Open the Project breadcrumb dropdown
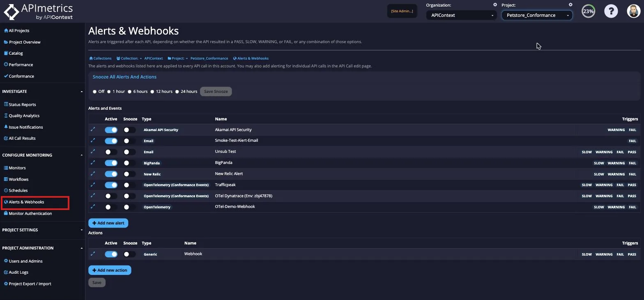This screenshot has height=300, width=644. [x=178, y=58]
